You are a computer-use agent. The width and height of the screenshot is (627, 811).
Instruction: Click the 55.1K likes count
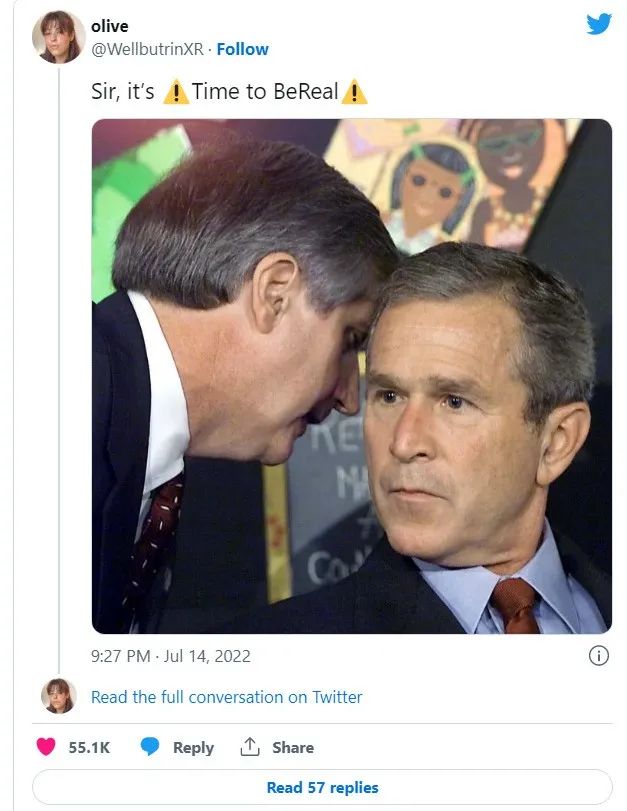(89, 747)
